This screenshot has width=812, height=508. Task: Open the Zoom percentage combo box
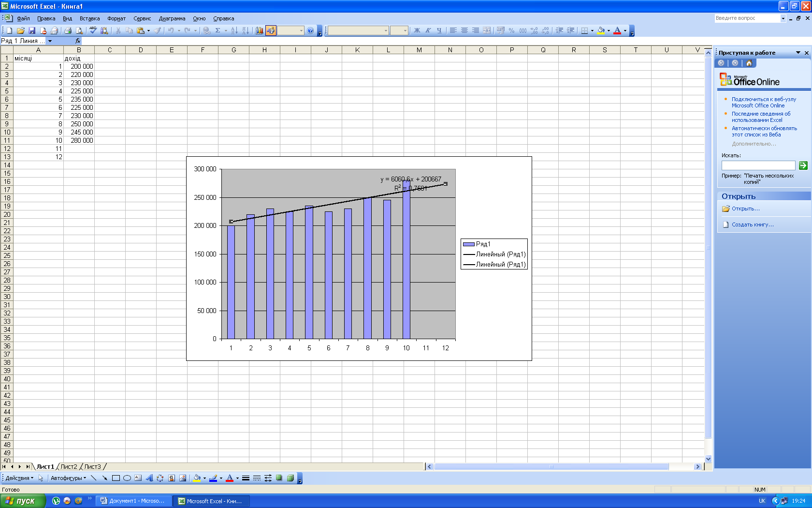[x=290, y=30]
